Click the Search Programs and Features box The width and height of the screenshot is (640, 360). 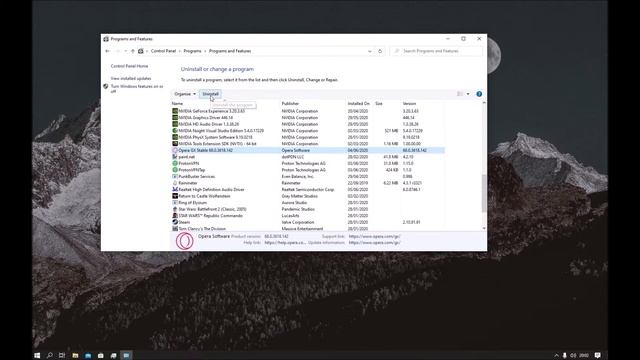pos(436,51)
